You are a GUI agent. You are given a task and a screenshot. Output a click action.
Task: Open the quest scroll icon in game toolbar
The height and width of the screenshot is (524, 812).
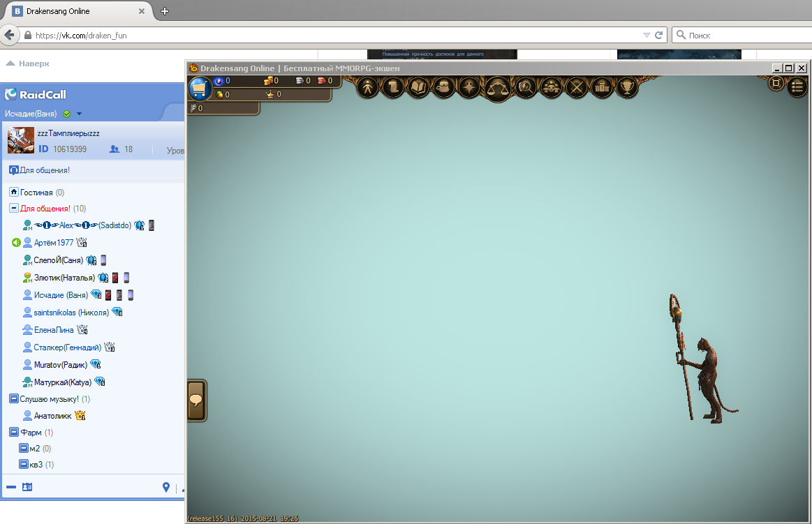point(393,87)
